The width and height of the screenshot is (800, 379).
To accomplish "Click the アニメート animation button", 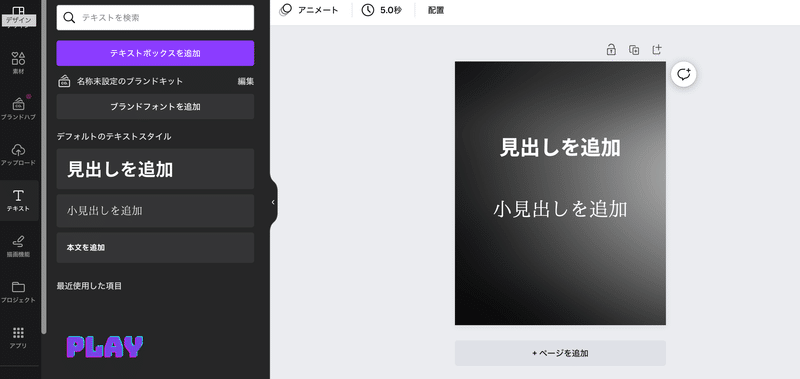I will (x=309, y=10).
